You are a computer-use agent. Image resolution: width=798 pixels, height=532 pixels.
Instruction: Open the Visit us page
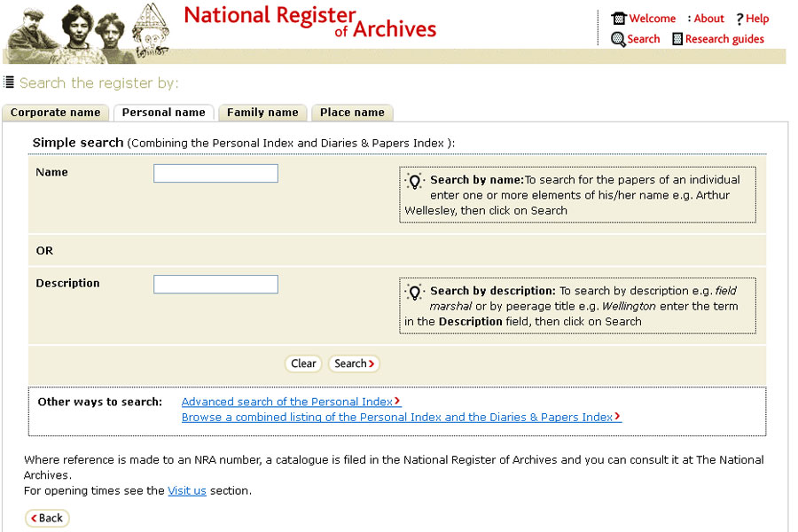pyautogui.click(x=186, y=490)
